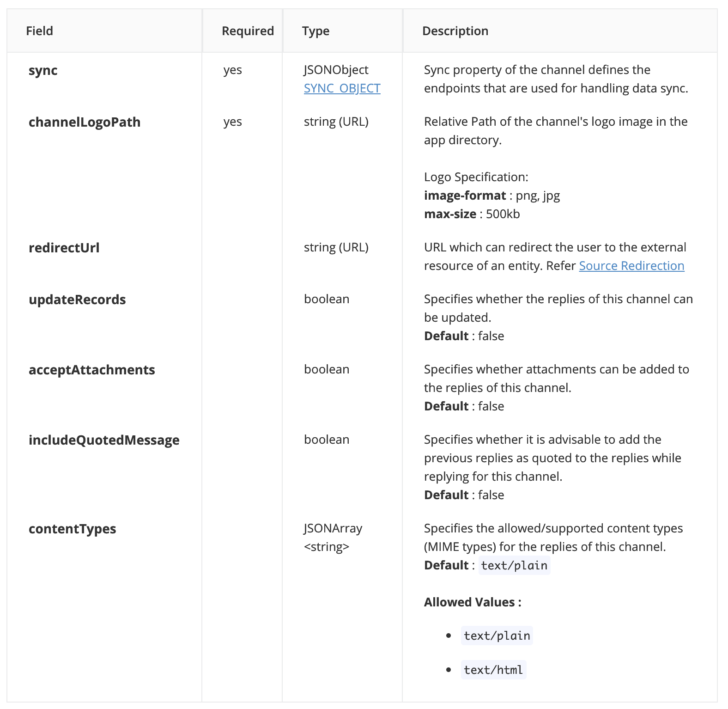Click the text/html allowed value code
The width and height of the screenshot is (728, 709).
[x=493, y=670]
